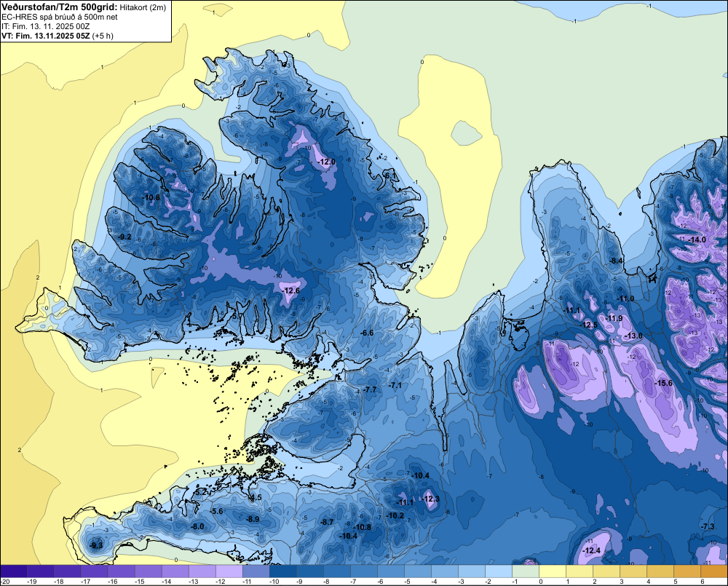Viewport: 728px width, 586px height.
Task: Click the legend swatch between -16 and -15
Action: tap(121, 571)
